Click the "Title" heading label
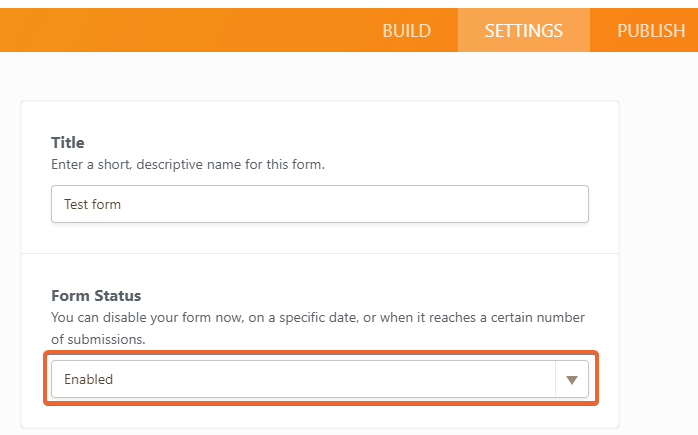698x435 pixels. 68,143
